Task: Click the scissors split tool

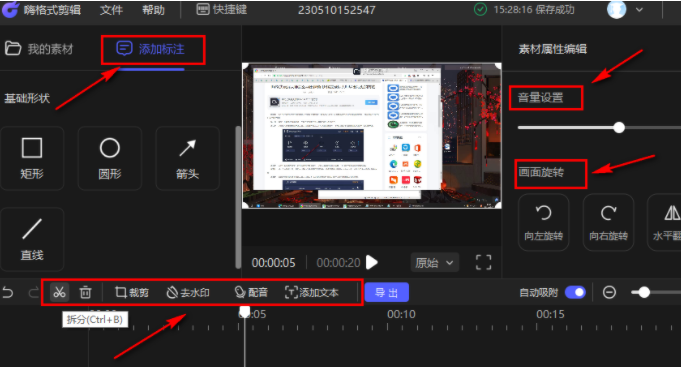Action: pos(59,292)
